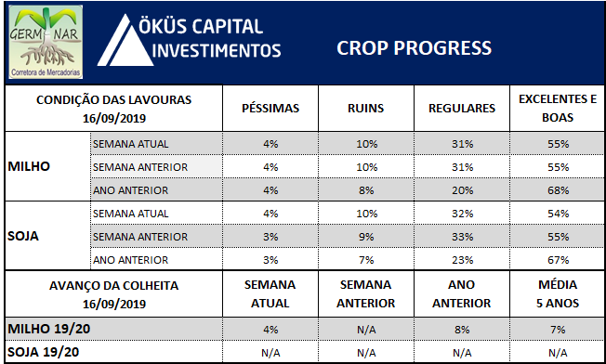Click the MÉDIA 5 ANOS column header

coord(558,293)
